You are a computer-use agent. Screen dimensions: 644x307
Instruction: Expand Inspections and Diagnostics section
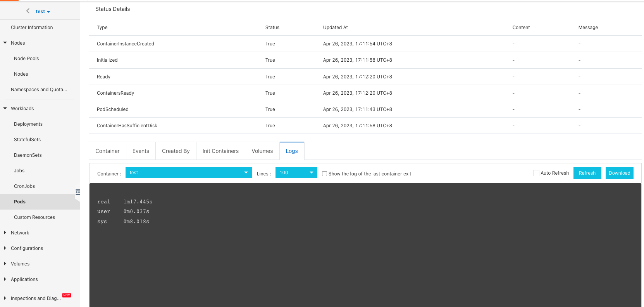click(5, 298)
